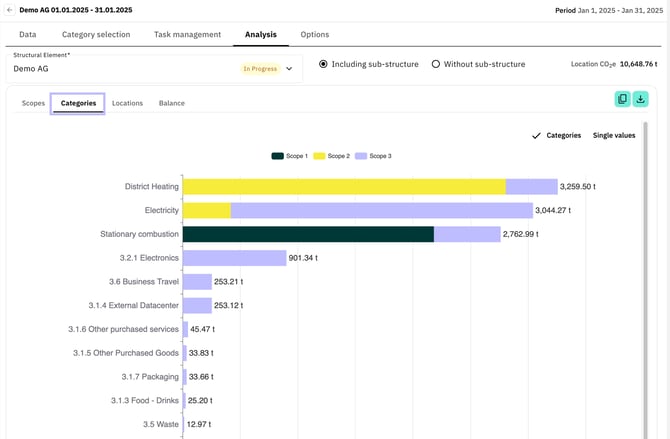This screenshot has width=670, height=439.
Task: Click the District Heating yellow bar segment
Action: tap(343, 187)
